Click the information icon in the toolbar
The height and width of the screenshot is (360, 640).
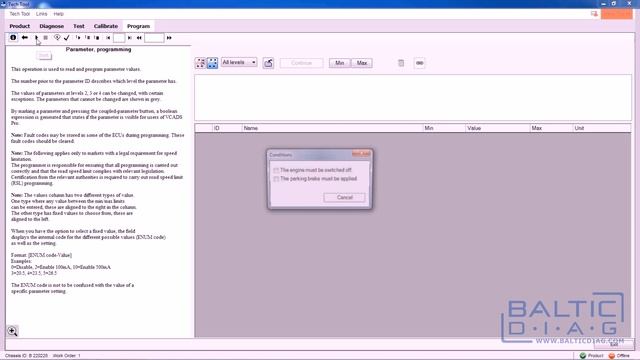click(x=13, y=38)
